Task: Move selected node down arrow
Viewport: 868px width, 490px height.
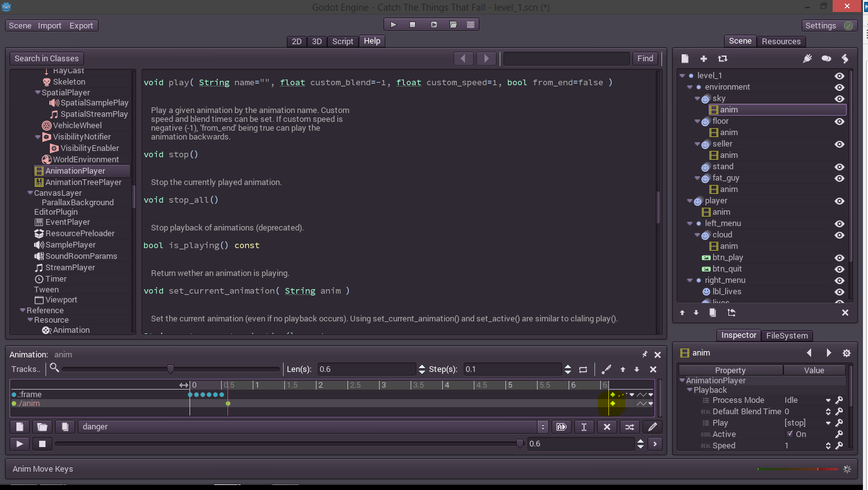Action: pyautogui.click(x=696, y=313)
